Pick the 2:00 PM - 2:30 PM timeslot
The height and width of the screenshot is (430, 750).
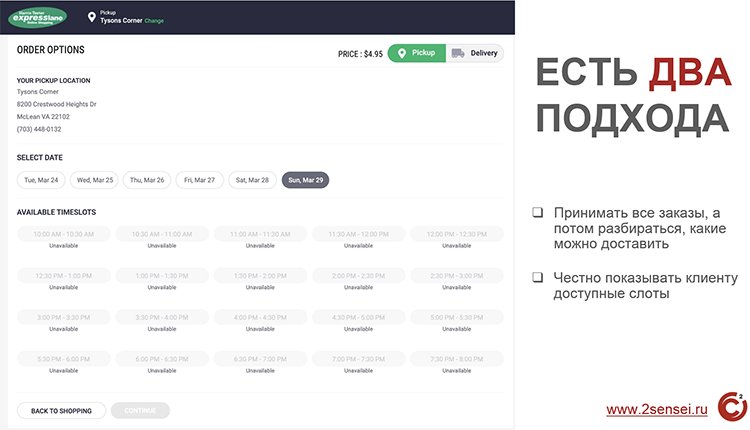(359, 276)
